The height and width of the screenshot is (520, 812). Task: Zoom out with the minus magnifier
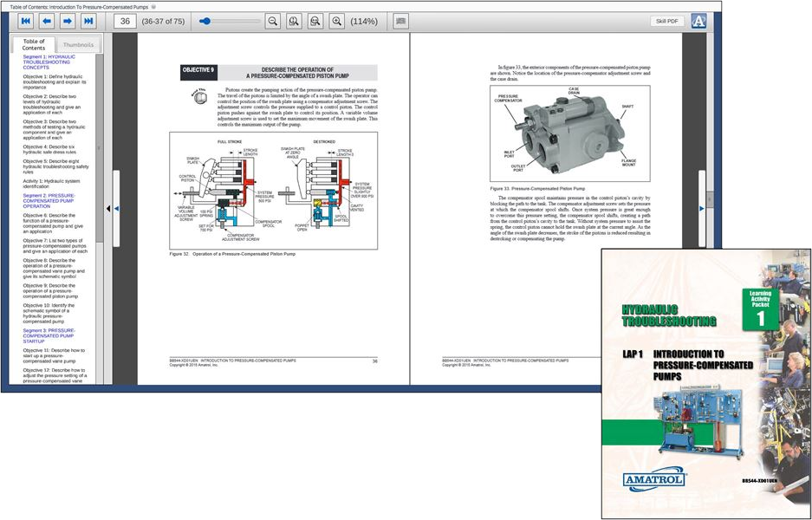tap(273, 22)
